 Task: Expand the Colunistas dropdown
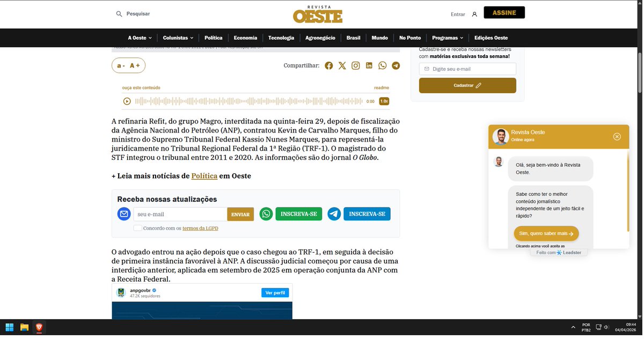point(179,38)
